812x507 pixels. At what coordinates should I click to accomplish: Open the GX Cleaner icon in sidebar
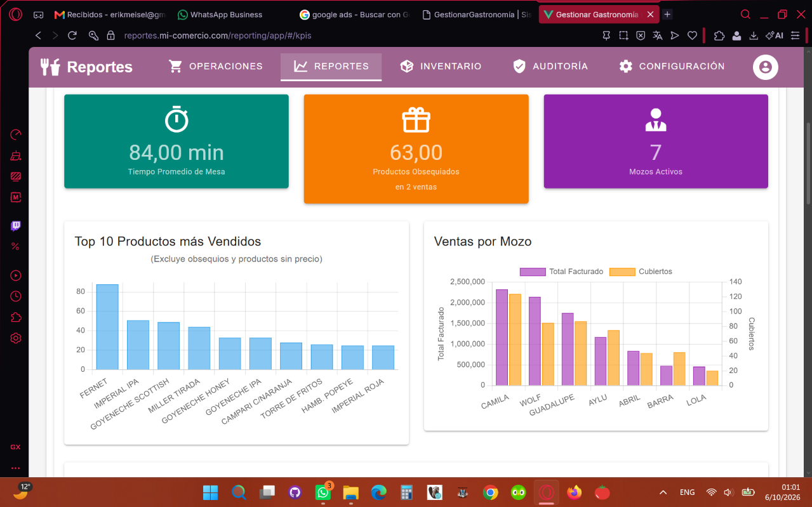16,155
